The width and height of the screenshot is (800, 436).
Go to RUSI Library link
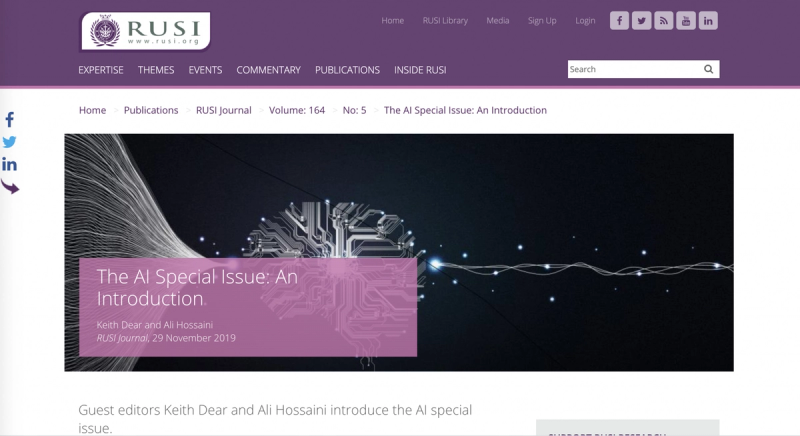[445, 20]
